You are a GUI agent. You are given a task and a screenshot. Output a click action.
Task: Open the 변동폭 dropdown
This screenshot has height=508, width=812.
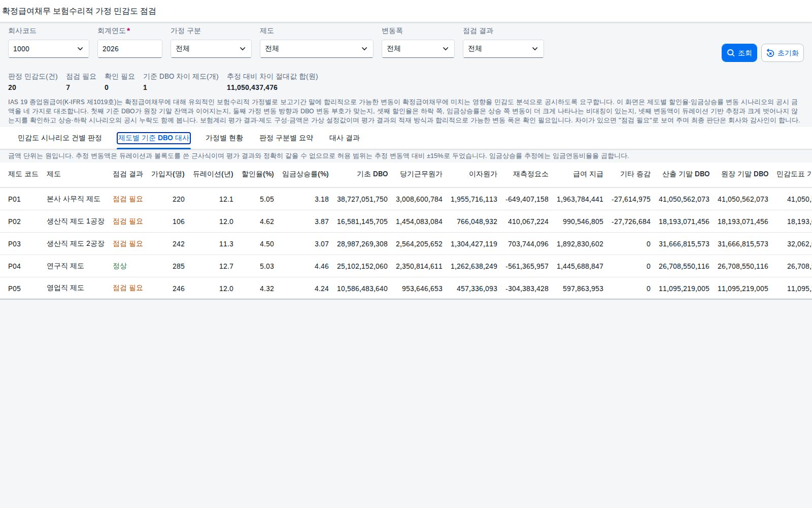click(x=418, y=49)
